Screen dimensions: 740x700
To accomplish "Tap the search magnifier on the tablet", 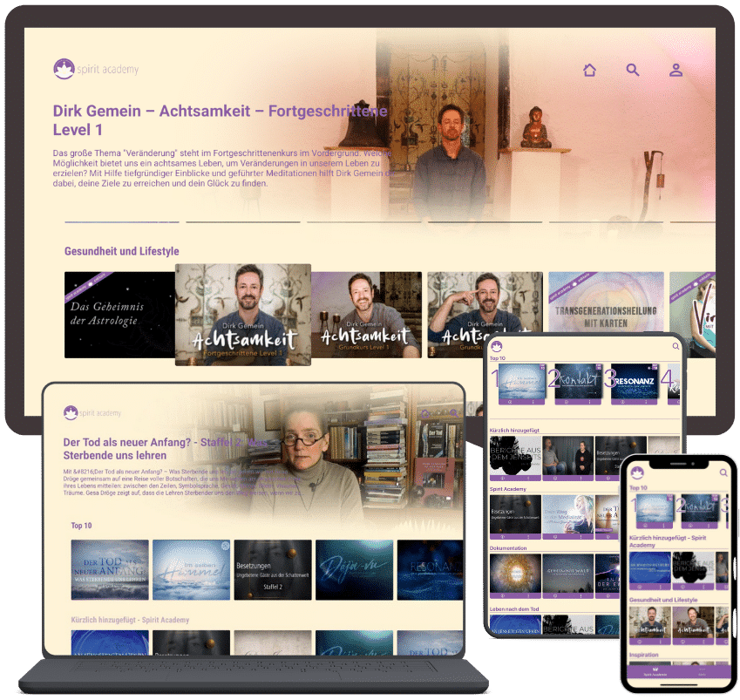I will coord(676,347).
